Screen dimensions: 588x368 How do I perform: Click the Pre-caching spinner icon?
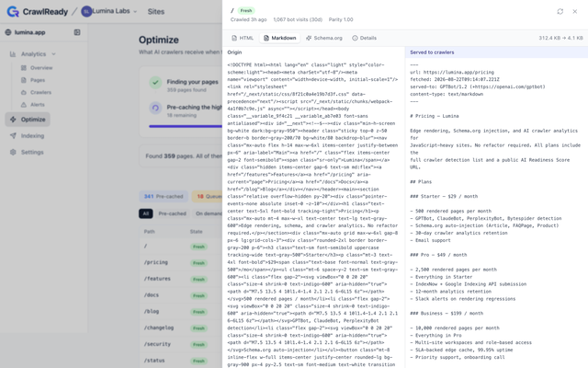pos(155,109)
